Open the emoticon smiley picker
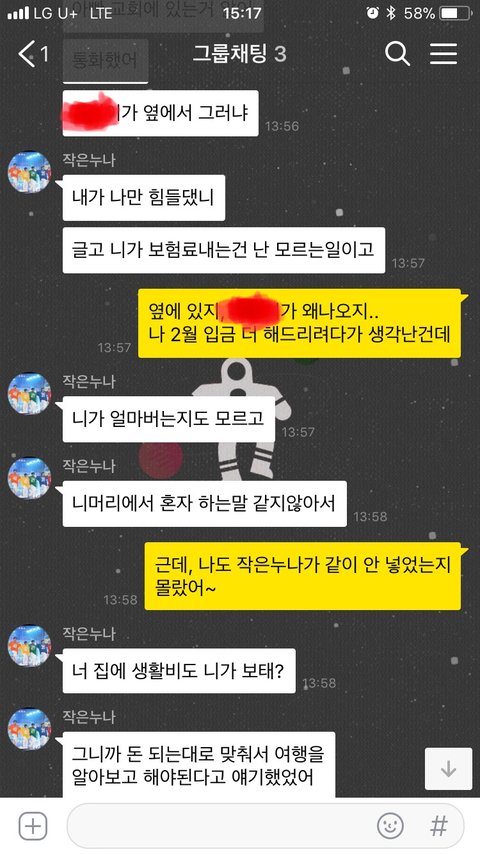This screenshot has height=854, width=480. click(391, 826)
